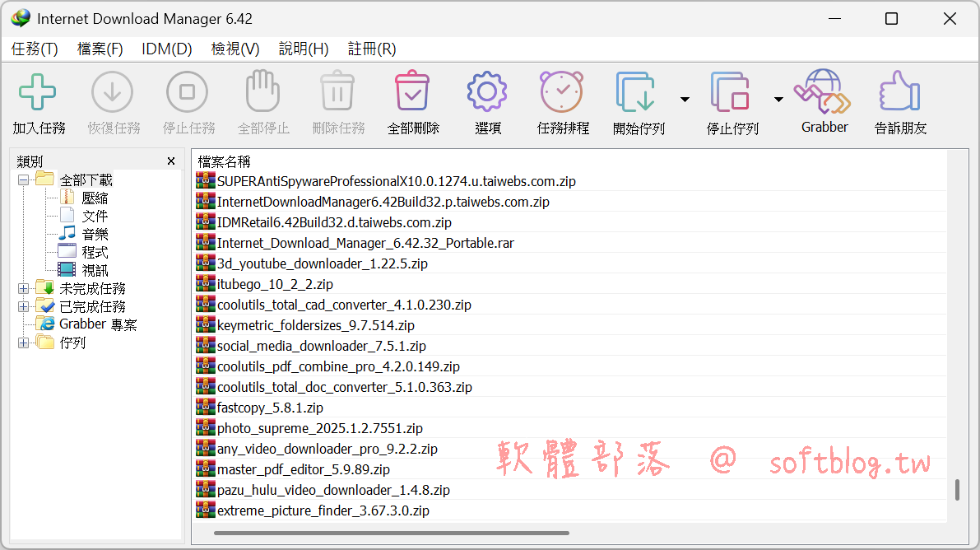Click the horizontal scrollbar thumb below file list
This screenshot has height=550, width=980.
tap(392, 533)
